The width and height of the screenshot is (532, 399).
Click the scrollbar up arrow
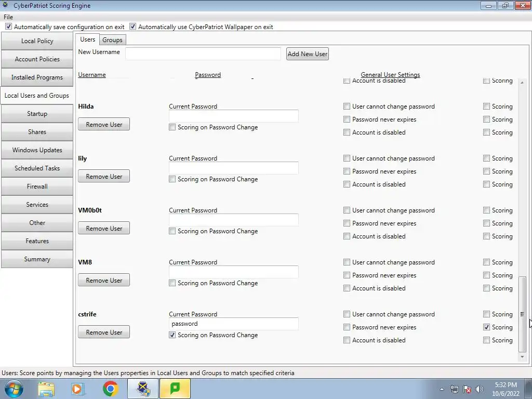[x=523, y=83]
